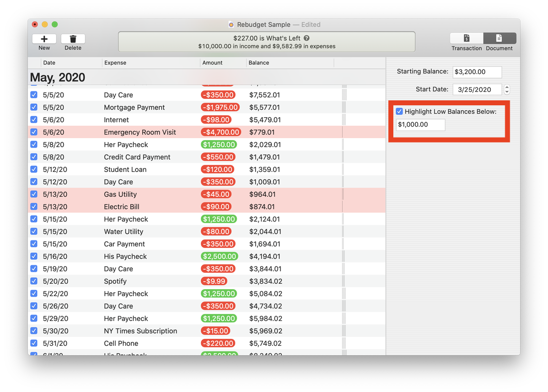Open the What's Left help question mark
Screen dimensions: 548x392
[306, 38]
